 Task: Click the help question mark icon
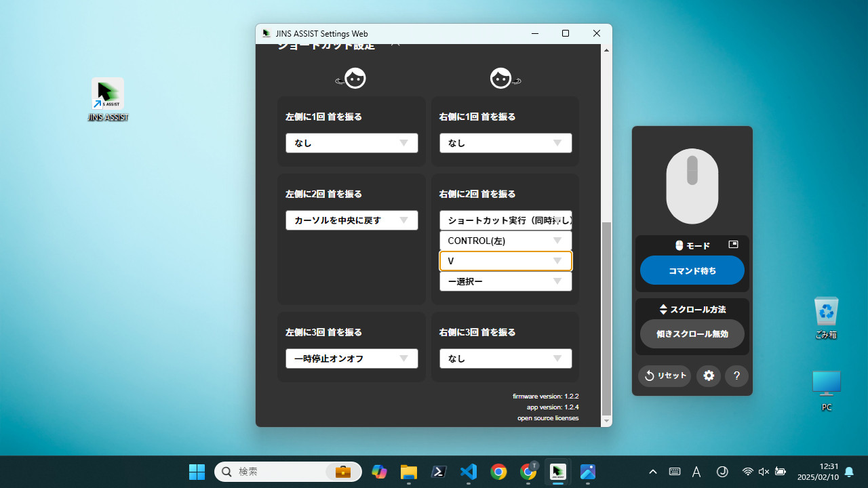(x=736, y=375)
